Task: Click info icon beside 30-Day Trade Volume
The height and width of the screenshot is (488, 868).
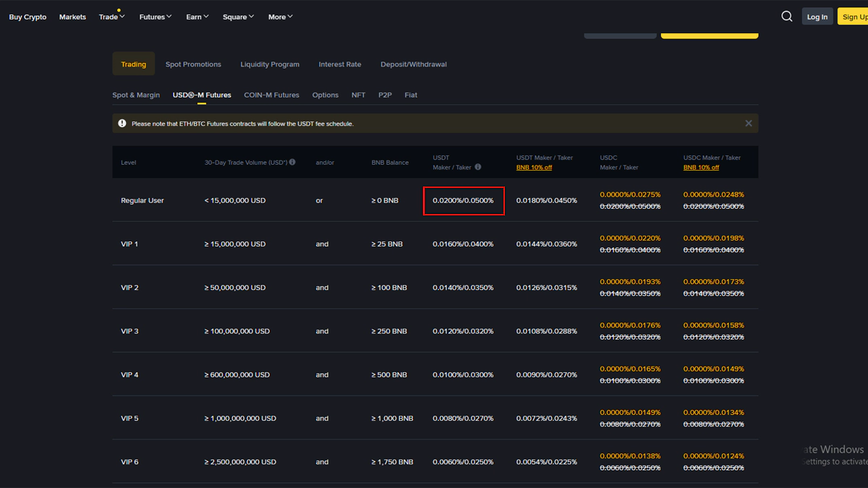Action: (292, 163)
